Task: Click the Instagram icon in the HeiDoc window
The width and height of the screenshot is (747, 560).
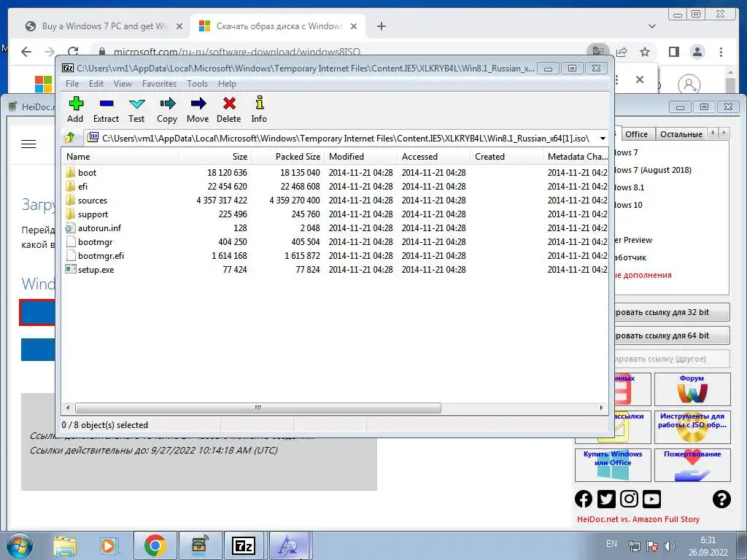Action: (x=629, y=499)
